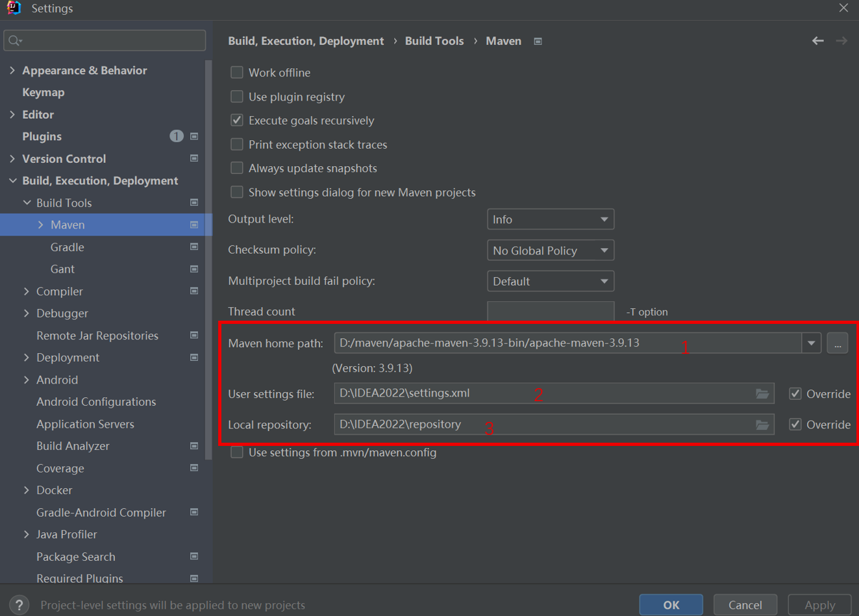Viewport: 859px width, 616px height.
Task: Click the search magnifier icon
Action: click(15, 41)
